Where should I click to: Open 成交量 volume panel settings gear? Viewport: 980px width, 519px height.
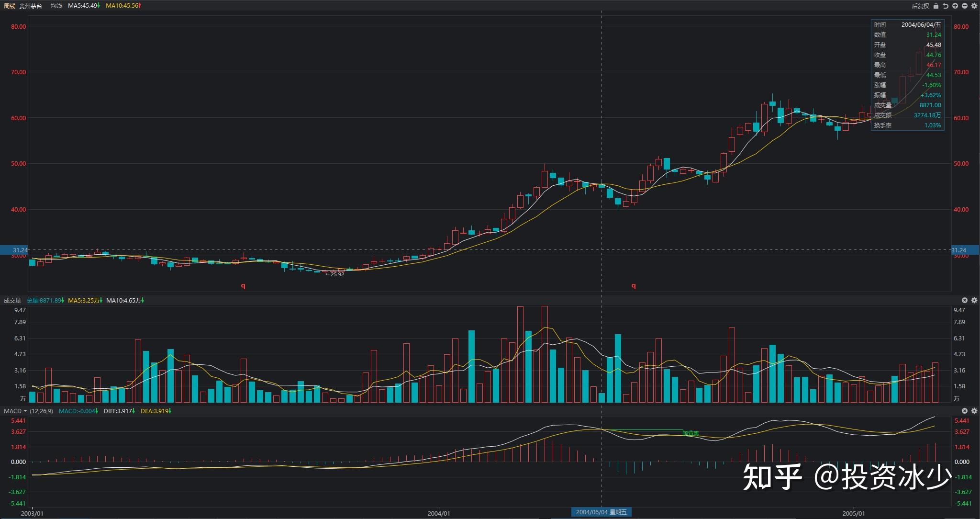point(974,300)
